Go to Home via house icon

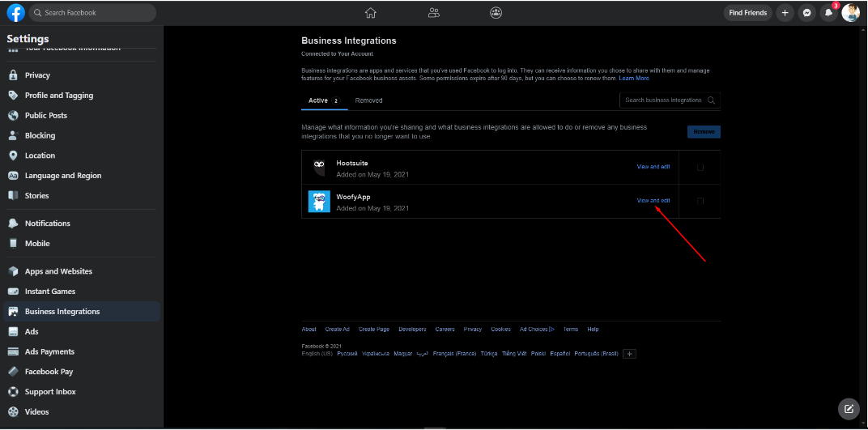click(370, 13)
